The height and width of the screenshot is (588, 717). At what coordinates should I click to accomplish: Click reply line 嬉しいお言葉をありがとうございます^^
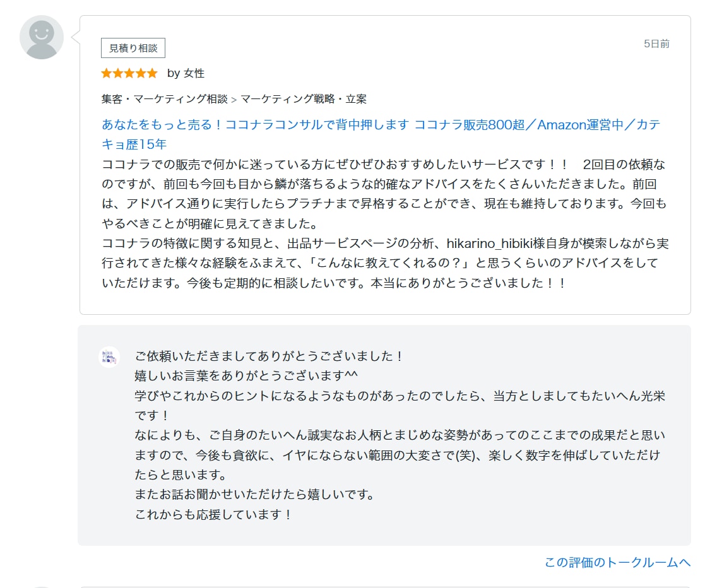[246, 376]
